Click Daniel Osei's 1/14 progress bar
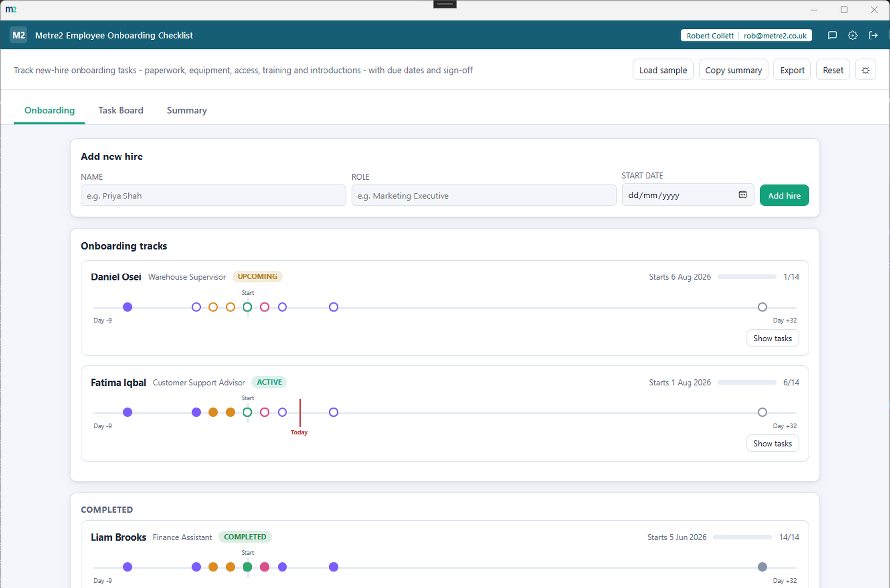Image resolution: width=890 pixels, height=588 pixels. click(747, 277)
